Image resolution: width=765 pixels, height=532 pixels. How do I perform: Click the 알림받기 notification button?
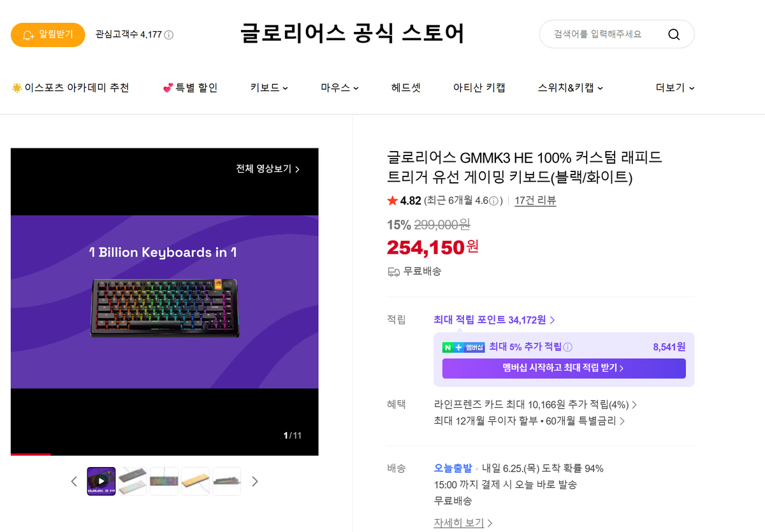coord(48,34)
